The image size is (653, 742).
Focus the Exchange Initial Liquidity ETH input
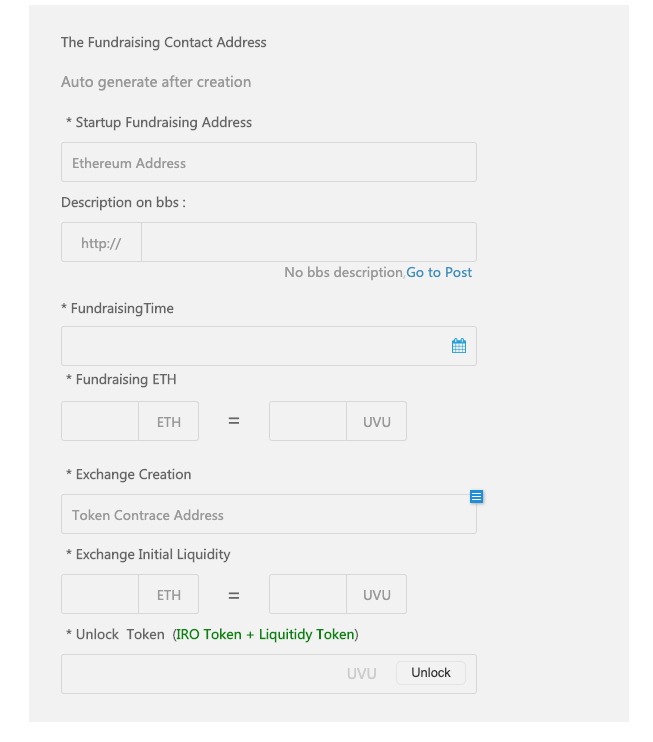(x=100, y=594)
